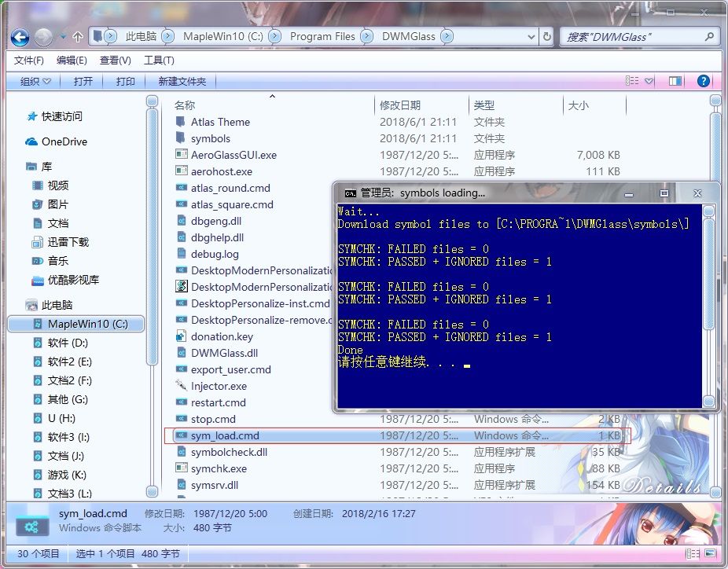
Task: Select the AeroGlassGUI.exe application file
Action: coord(233,155)
